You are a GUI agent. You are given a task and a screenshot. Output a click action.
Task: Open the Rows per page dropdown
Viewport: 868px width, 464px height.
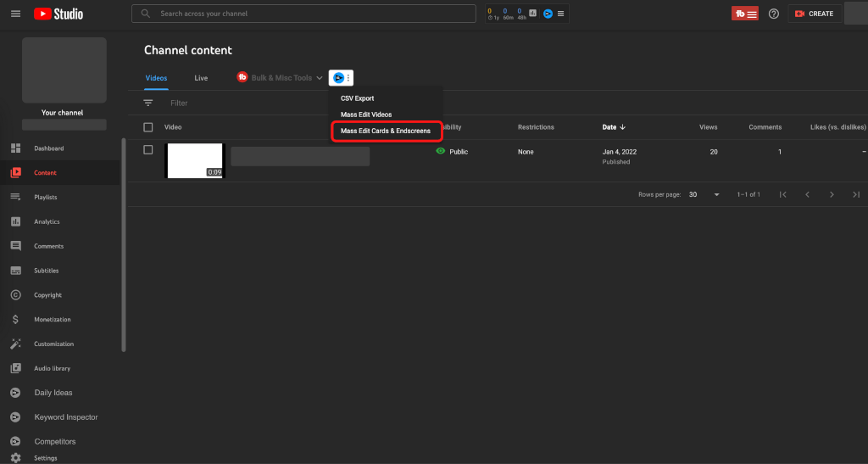pos(704,194)
